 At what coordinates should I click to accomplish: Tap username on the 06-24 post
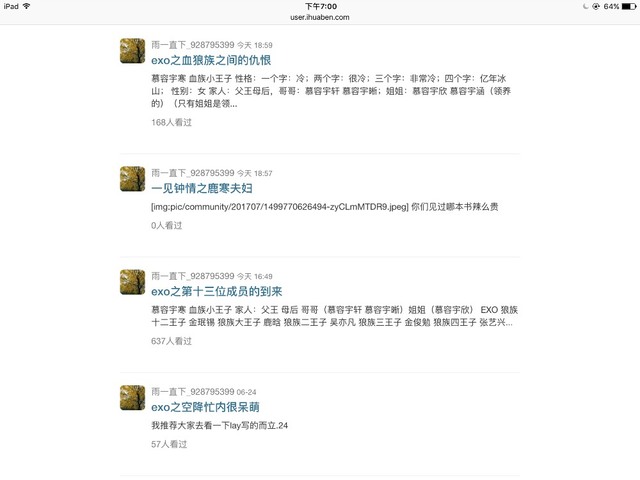click(193, 391)
